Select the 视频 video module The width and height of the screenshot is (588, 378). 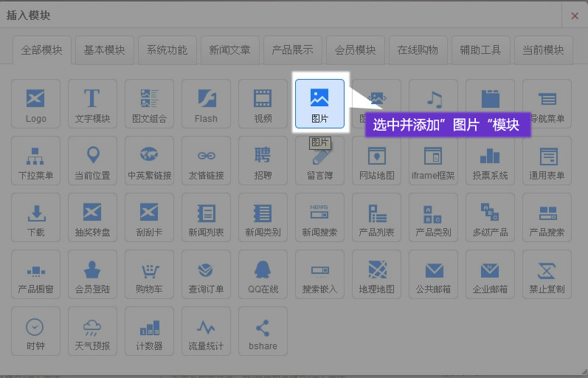pyautogui.click(x=263, y=103)
